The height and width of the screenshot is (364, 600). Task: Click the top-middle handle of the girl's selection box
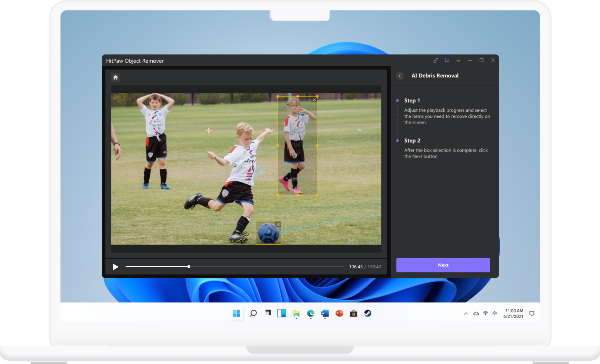(297, 96)
